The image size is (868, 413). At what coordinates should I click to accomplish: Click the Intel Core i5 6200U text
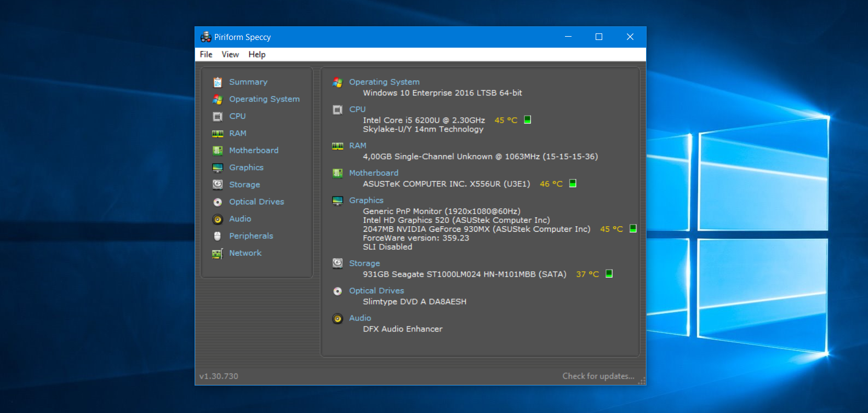coord(424,121)
